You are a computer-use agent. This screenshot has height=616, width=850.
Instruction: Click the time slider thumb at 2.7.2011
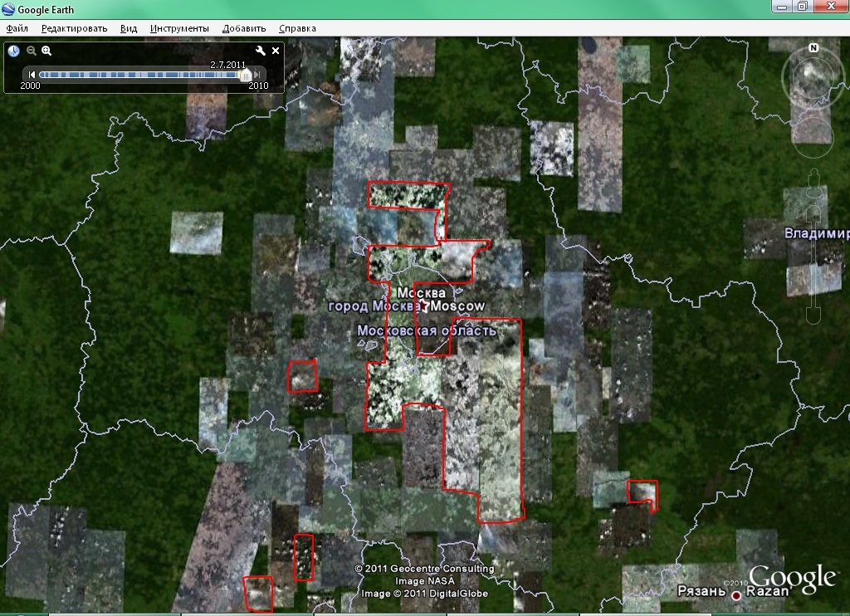245,75
